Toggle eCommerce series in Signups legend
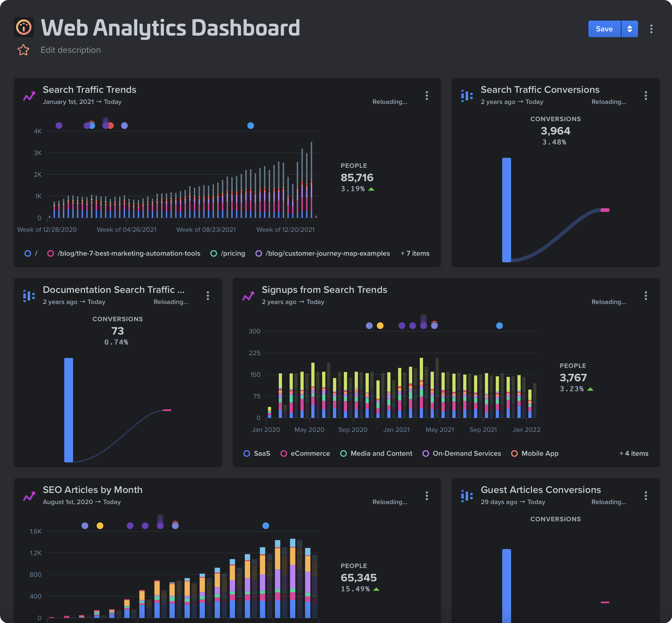Screen dimensions: 672x623 [x=305, y=453]
